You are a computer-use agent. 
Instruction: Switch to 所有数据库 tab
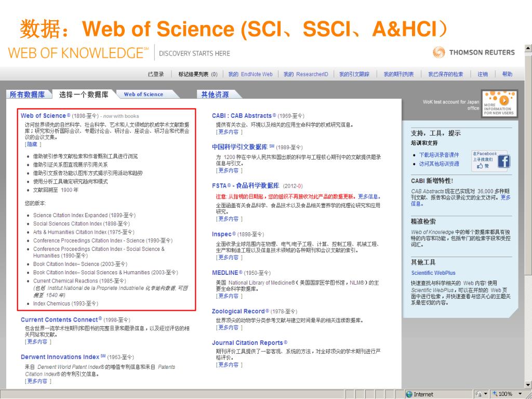[x=27, y=95]
